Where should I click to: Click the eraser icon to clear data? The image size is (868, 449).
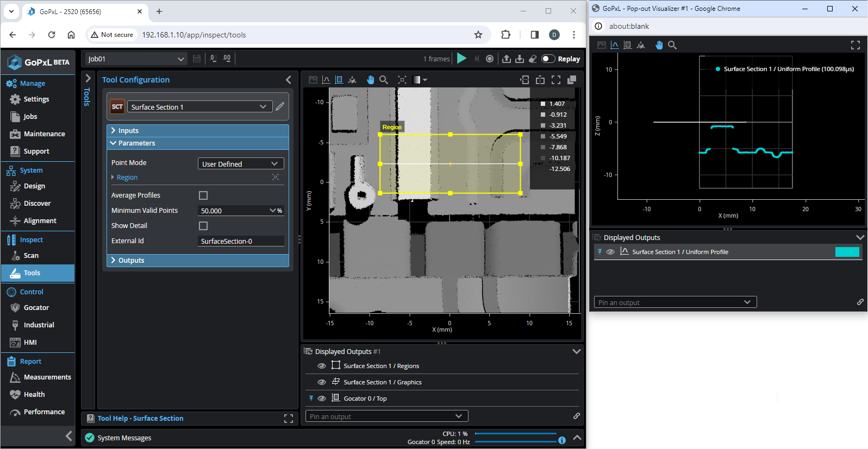(x=533, y=59)
